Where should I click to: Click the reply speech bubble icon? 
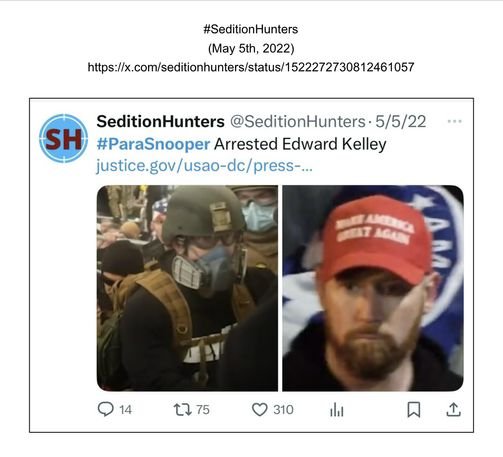pos(106,409)
